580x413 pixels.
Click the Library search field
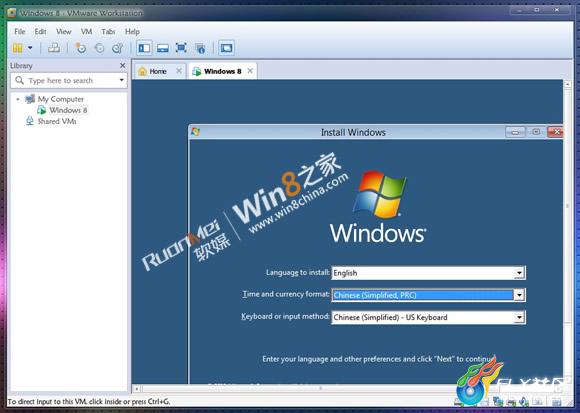click(69, 81)
